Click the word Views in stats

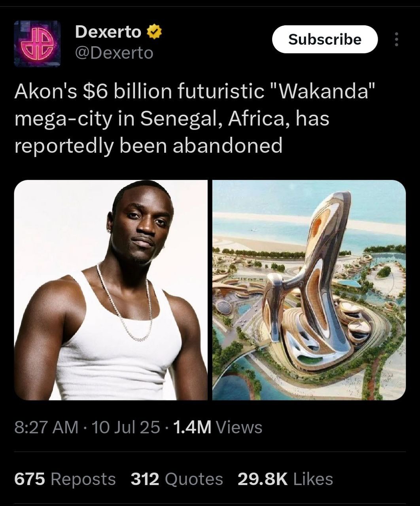pos(240,427)
